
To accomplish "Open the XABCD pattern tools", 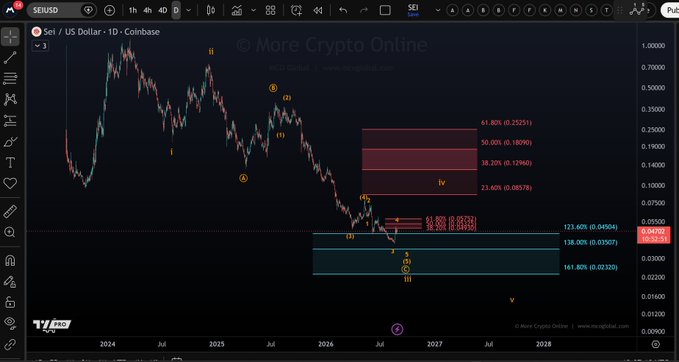I will [x=10, y=100].
